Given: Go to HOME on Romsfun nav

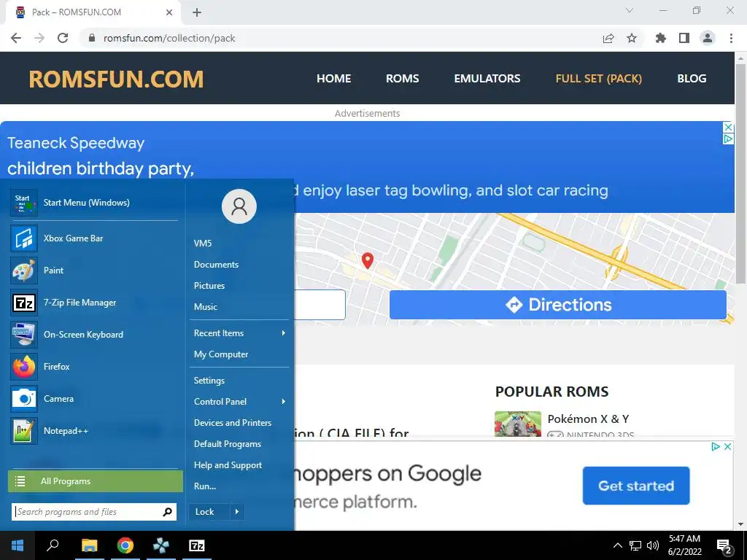Looking at the screenshot, I should pyautogui.click(x=333, y=79).
